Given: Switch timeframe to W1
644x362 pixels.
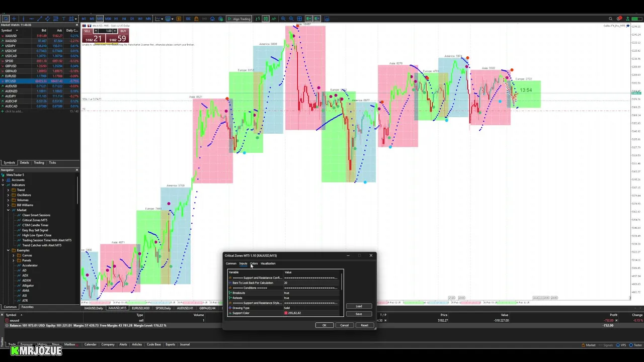Looking at the screenshot, I should [x=140, y=19].
